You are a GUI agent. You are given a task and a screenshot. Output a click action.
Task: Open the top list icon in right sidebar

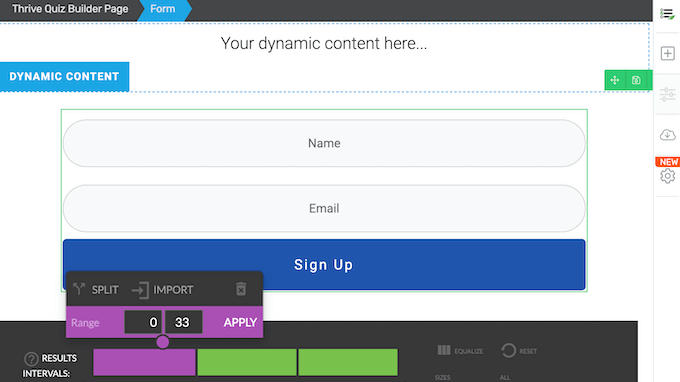[x=667, y=14]
